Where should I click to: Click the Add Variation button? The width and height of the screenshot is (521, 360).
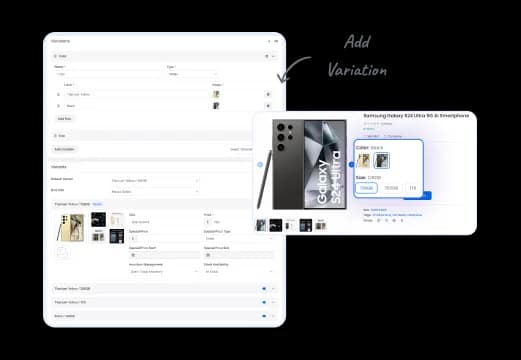(64, 149)
